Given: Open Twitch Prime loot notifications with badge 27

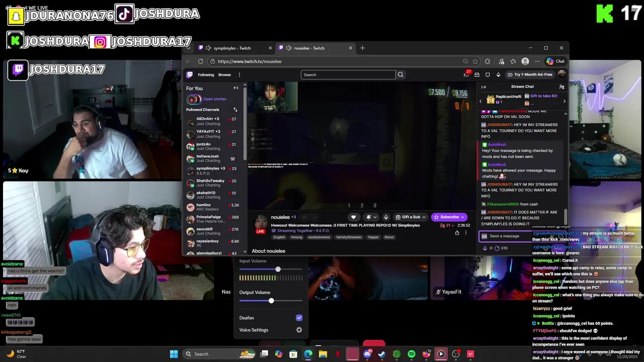Looking at the screenshot, I should point(466,74).
